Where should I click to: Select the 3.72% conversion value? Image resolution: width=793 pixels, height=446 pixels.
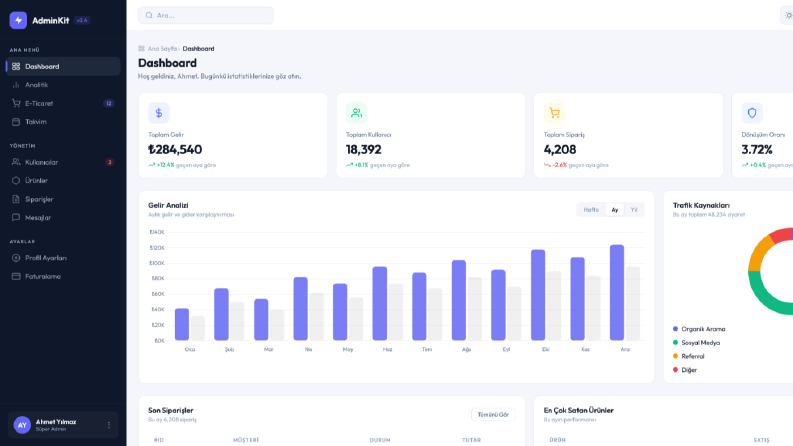[x=757, y=150]
